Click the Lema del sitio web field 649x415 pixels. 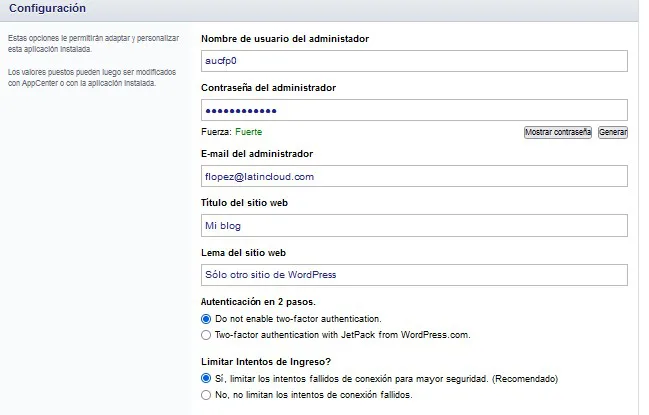click(413, 274)
